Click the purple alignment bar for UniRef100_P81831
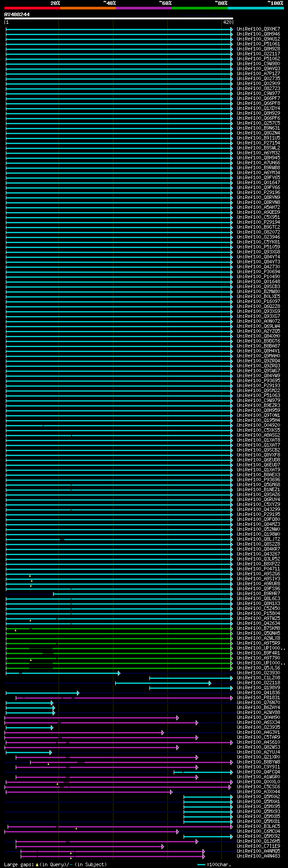The height and width of the screenshot is (868, 288). [x=125, y=698]
